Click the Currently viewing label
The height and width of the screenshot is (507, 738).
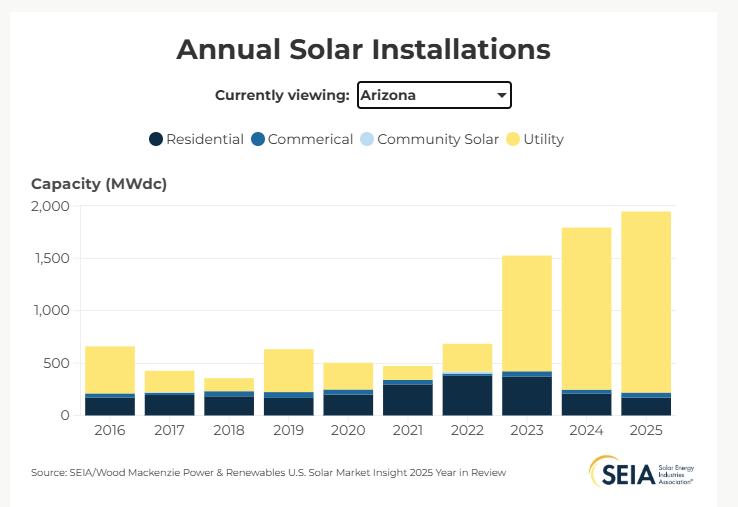282,95
